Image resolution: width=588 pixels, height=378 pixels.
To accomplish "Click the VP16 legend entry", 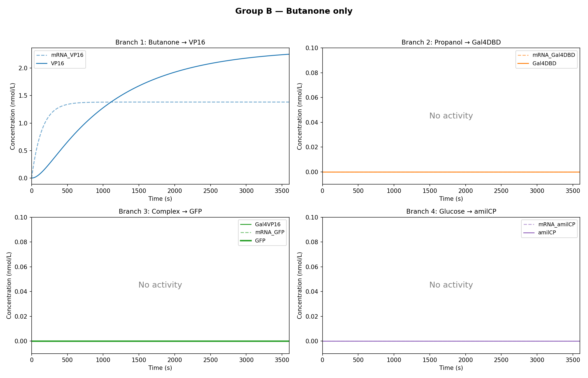I will pyautogui.click(x=57, y=64).
